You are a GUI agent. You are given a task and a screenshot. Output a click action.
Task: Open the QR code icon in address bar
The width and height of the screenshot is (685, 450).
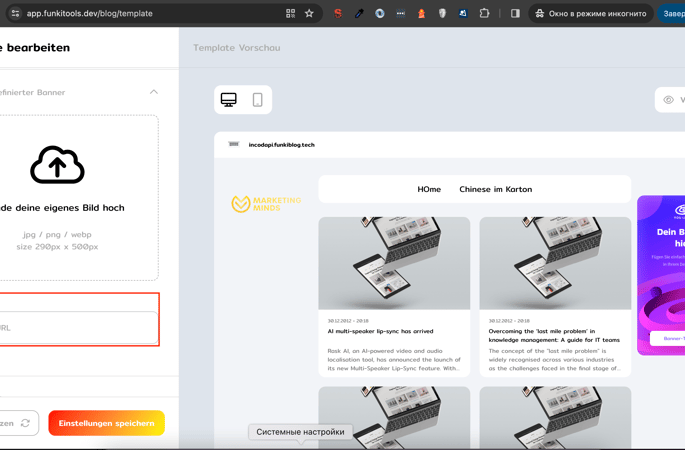coord(290,13)
